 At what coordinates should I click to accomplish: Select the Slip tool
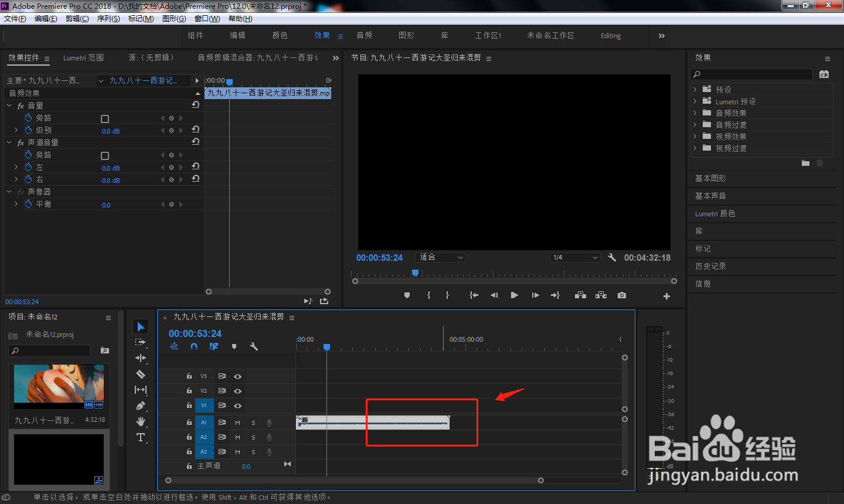click(x=141, y=390)
